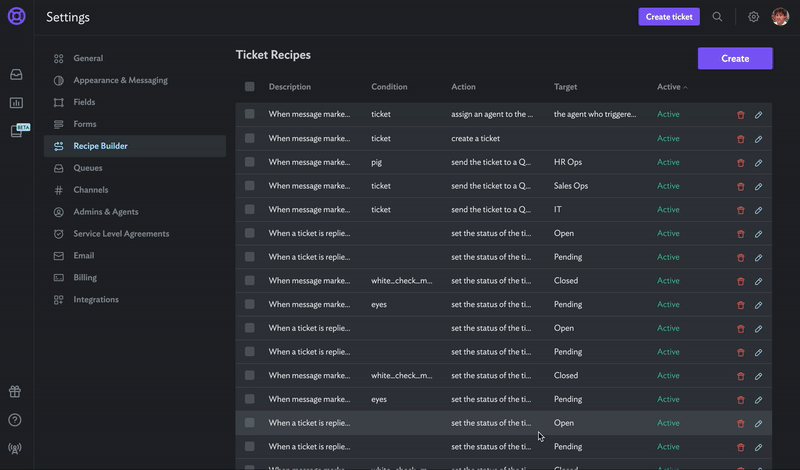Click the search magnifier icon
The image size is (800, 470).
coord(717,17)
